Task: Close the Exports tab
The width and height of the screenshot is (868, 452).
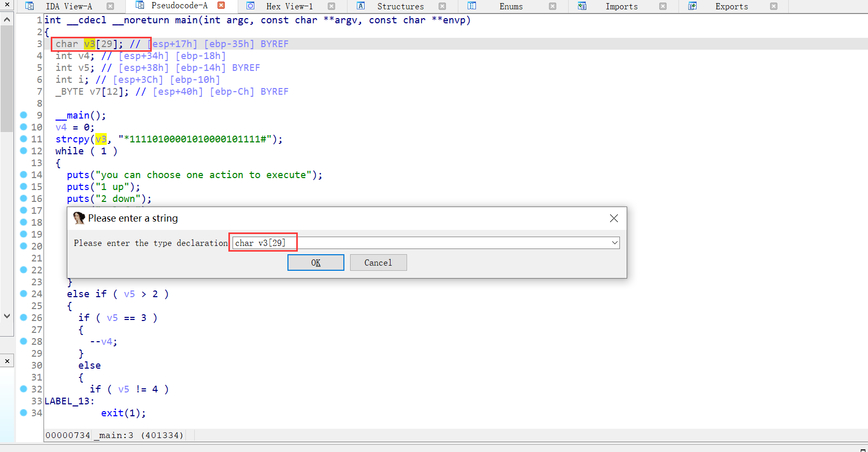Action: tap(774, 7)
